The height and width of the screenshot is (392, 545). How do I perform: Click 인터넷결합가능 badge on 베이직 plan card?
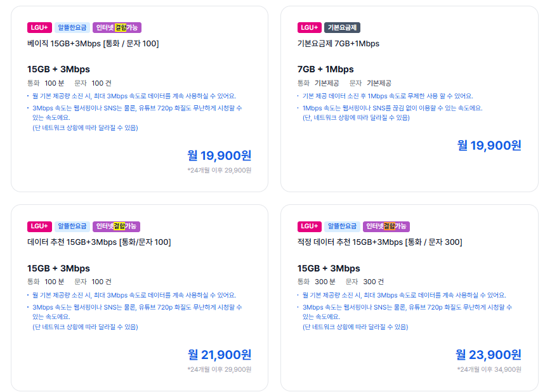(117, 27)
